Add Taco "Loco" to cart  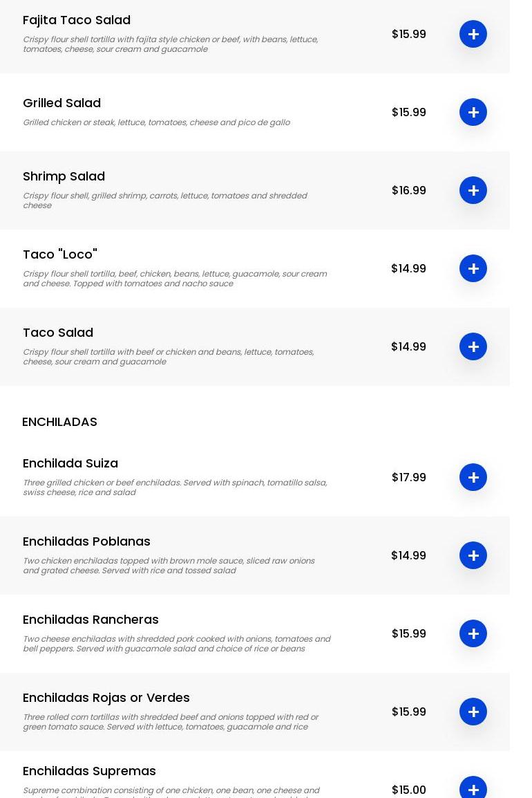coord(473,268)
